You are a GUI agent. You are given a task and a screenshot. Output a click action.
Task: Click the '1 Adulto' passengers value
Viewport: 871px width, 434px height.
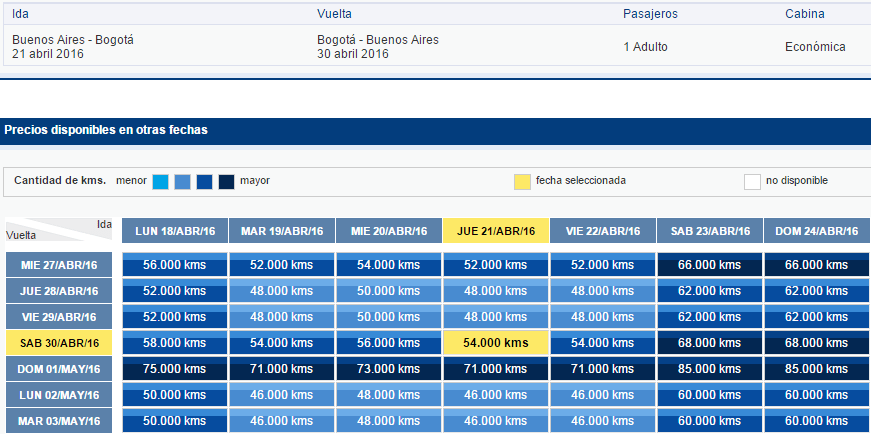pos(645,47)
